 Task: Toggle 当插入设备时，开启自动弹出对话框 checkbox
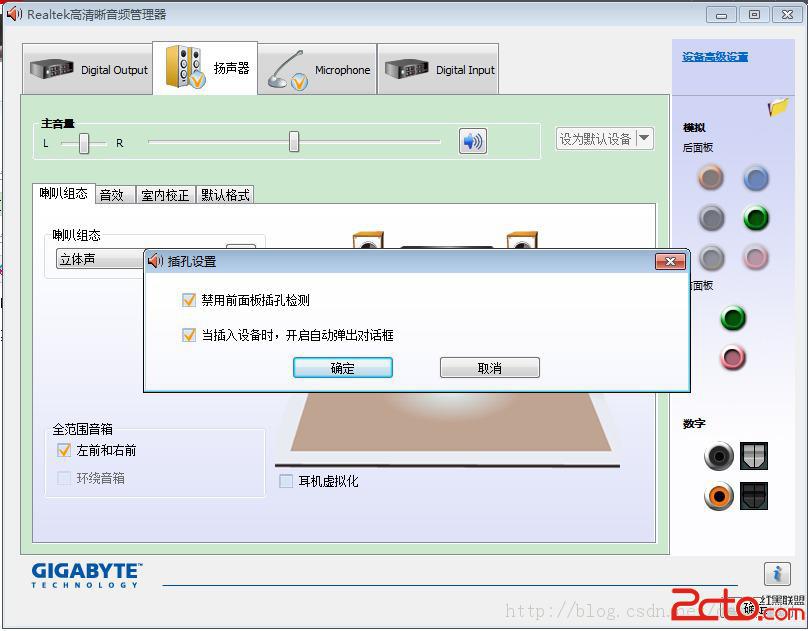(x=189, y=335)
